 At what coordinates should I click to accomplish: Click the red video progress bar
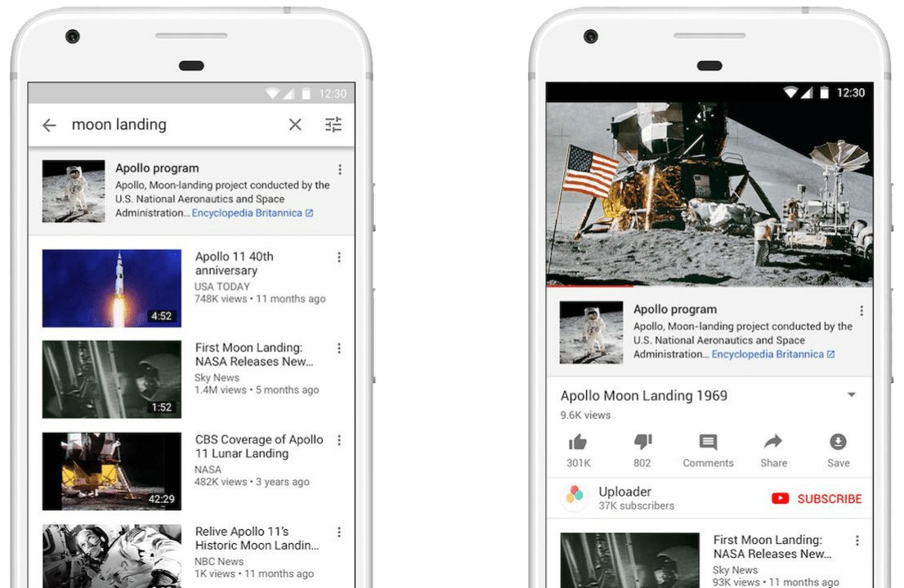point(589,285)
